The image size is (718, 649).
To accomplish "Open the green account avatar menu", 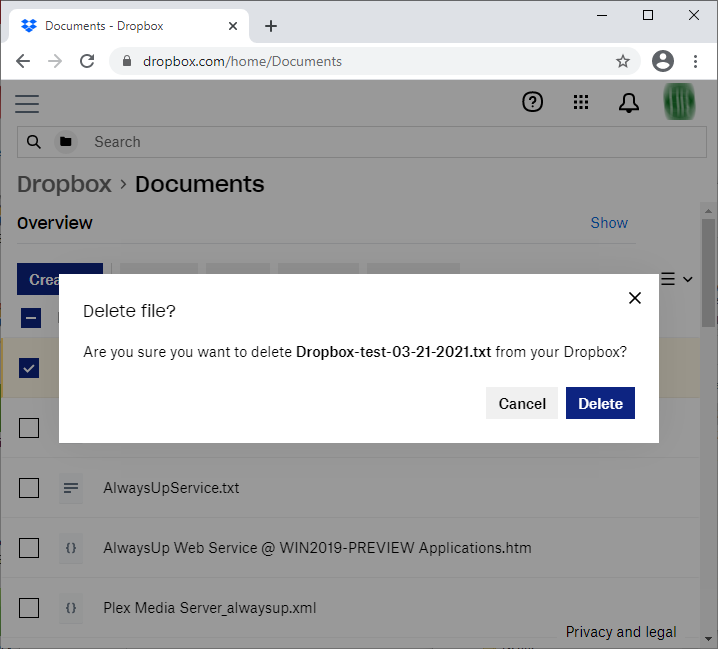I will click(x=680, y=102).
